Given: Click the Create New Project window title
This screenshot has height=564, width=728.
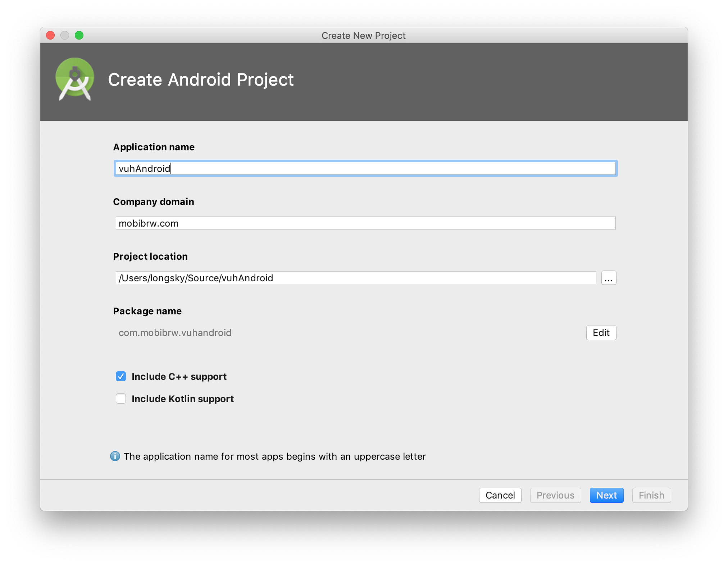Looking at the screenshot, I should 364,36.
